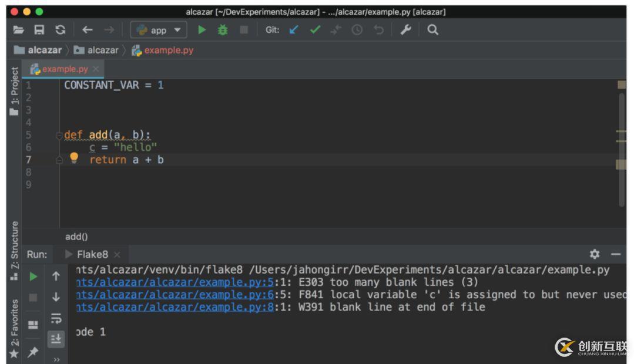The image size is (634, 364).
Task: Open Run panel gear options menu
Action: tap(595, 254)
